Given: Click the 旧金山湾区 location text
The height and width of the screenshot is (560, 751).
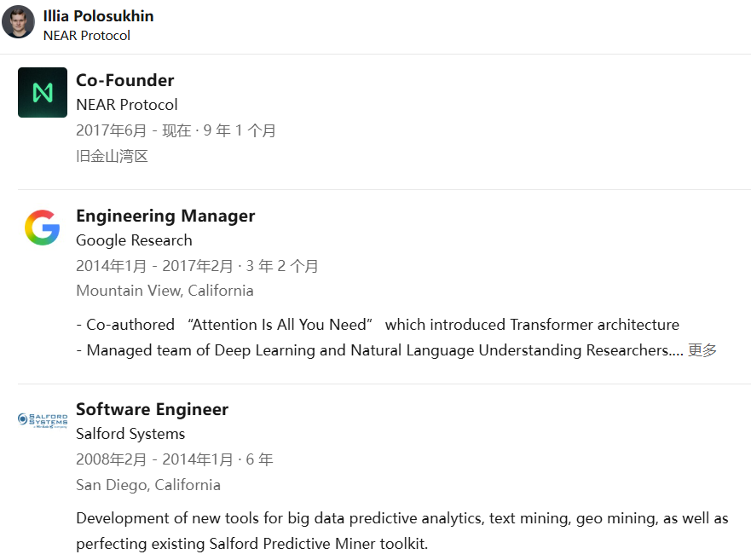Looking at the screenshot, I should pos(112,156).
